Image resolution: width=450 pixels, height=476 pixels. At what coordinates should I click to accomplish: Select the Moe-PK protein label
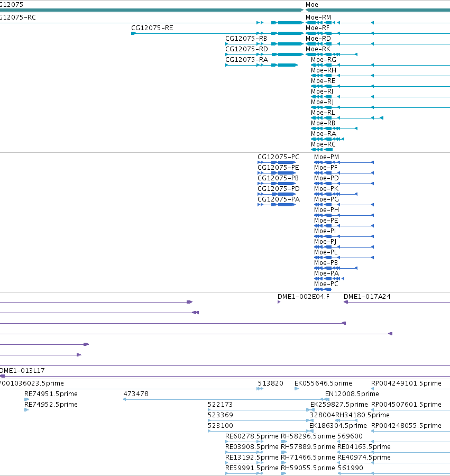[326, 189]
